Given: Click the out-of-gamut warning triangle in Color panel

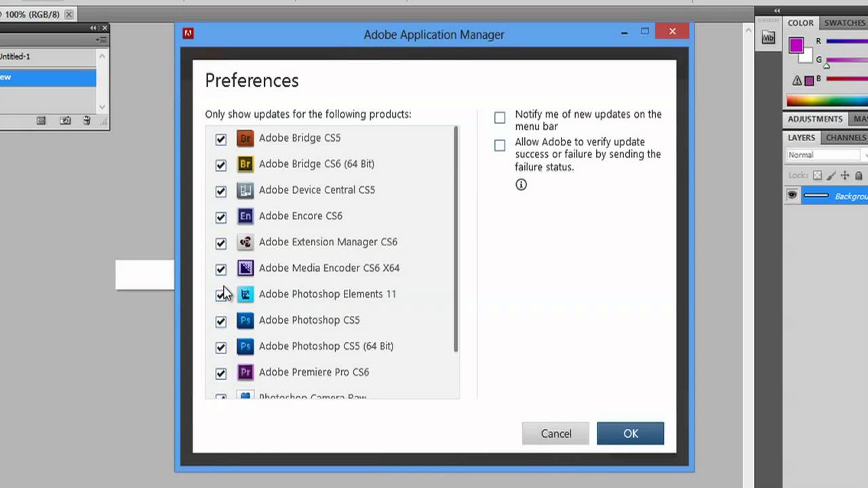Looking at the screenshot, I should 797,81.
